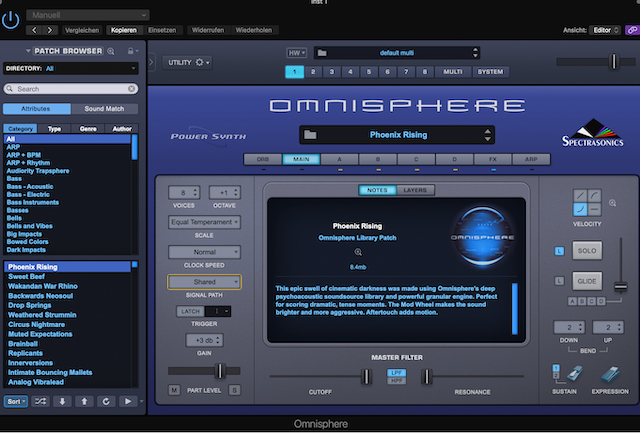Open the SYSTEM page button
The height and width of the screenshot is (433, 640).
tap(490, 72)
